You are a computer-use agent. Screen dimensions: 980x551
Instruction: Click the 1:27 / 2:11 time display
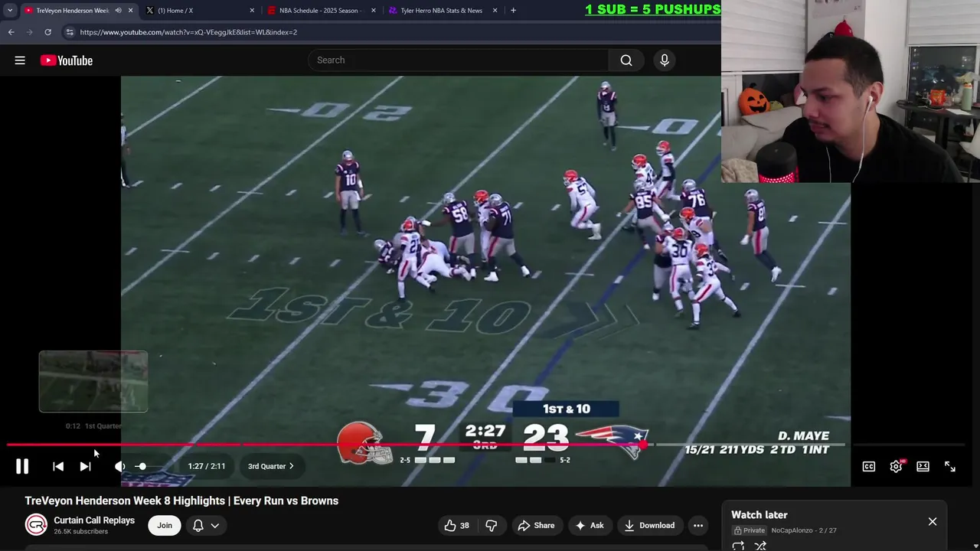pos(207,466)
